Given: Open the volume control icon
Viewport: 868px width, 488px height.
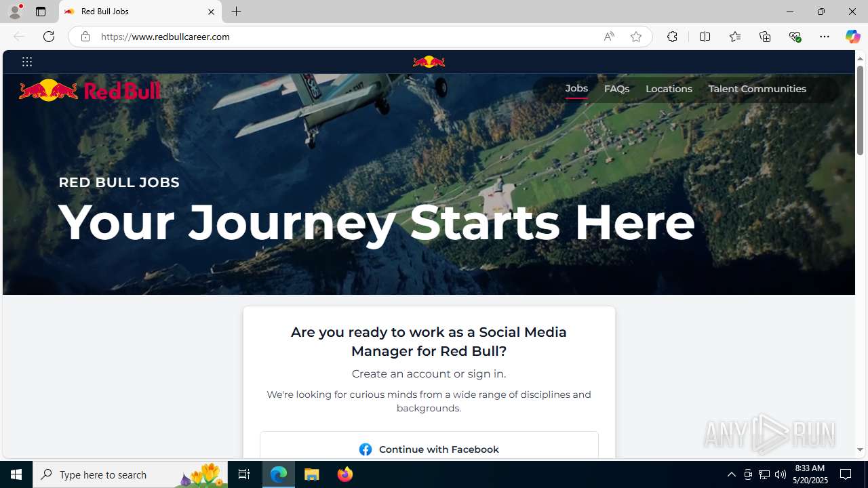Looking at the screenshot, I should 781,474.
